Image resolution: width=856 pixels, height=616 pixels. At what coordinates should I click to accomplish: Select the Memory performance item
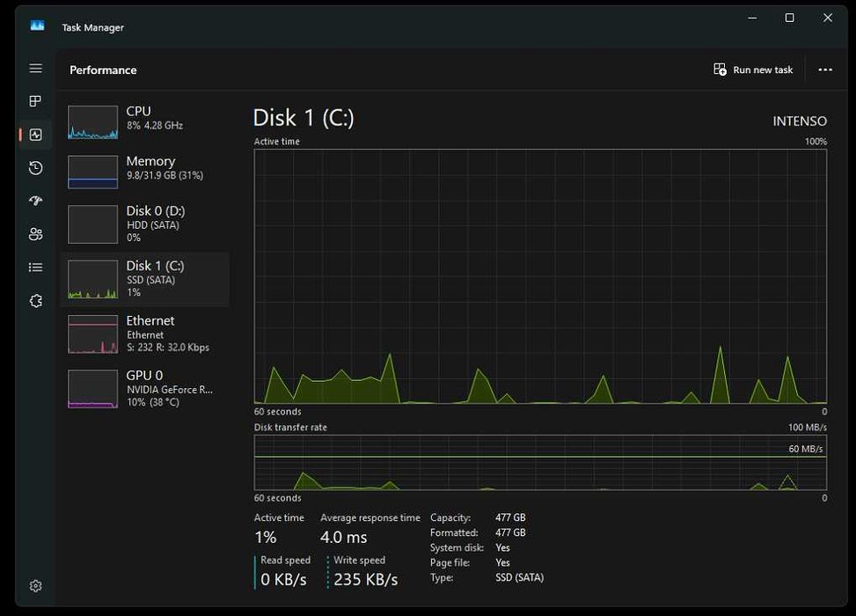tap(144, 172)
